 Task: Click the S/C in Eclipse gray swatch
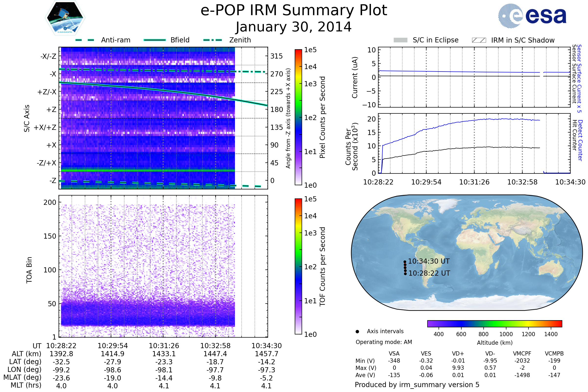coord(401,40)
